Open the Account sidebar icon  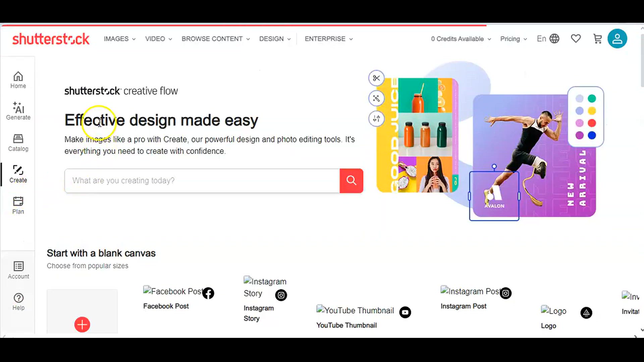pyautogui.click(x=18, y=270)
